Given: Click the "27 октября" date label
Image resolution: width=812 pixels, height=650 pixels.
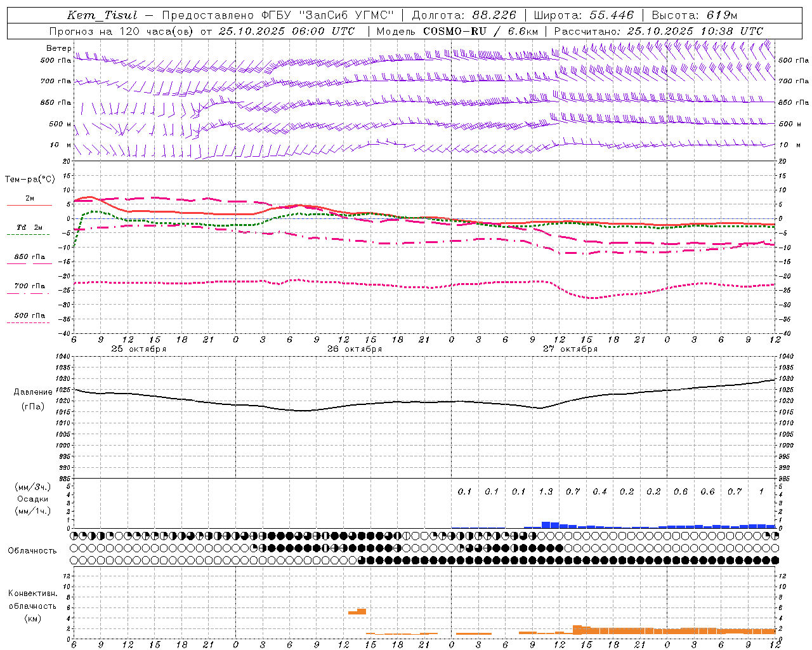Looking at the screenshot, I should pyautogui.click(x=570, y=349).
